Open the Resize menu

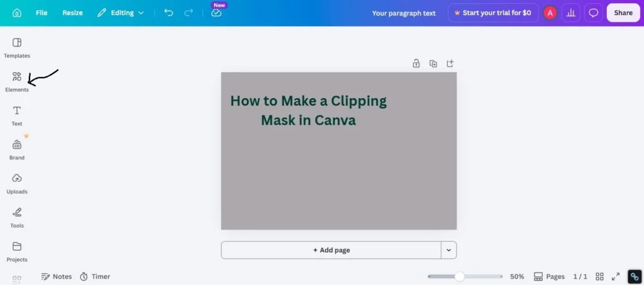72,13
